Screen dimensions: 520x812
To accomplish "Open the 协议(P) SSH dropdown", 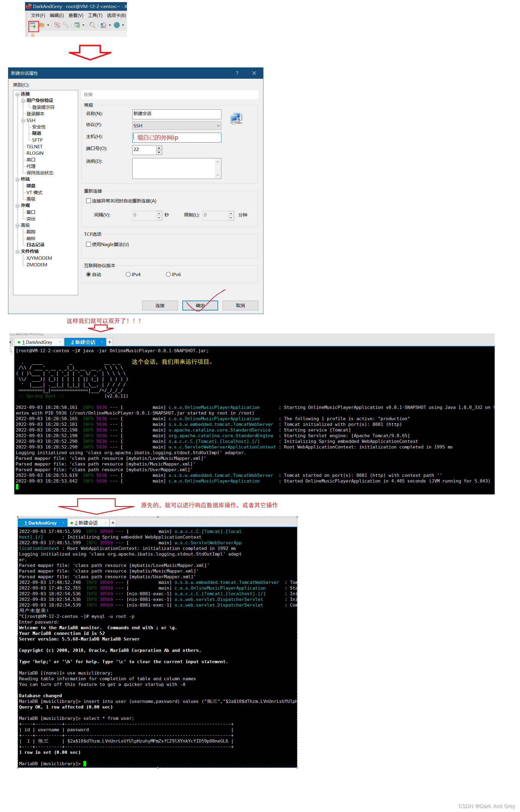I will click(x=177, y=126).
